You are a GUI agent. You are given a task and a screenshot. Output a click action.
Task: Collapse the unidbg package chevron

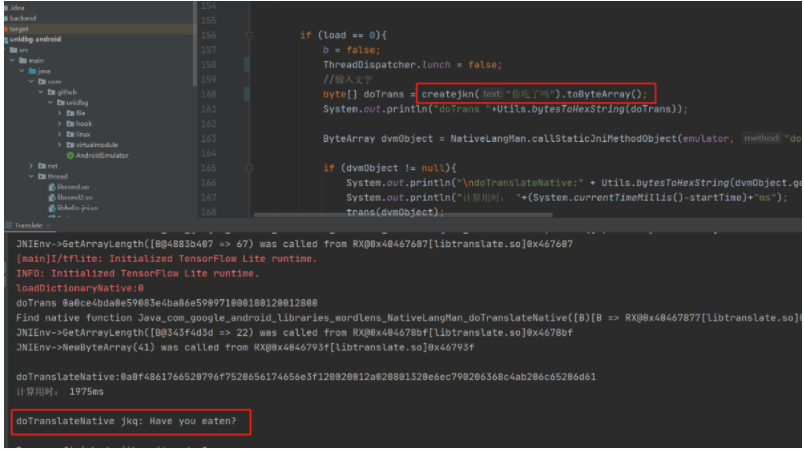point(50,102)
